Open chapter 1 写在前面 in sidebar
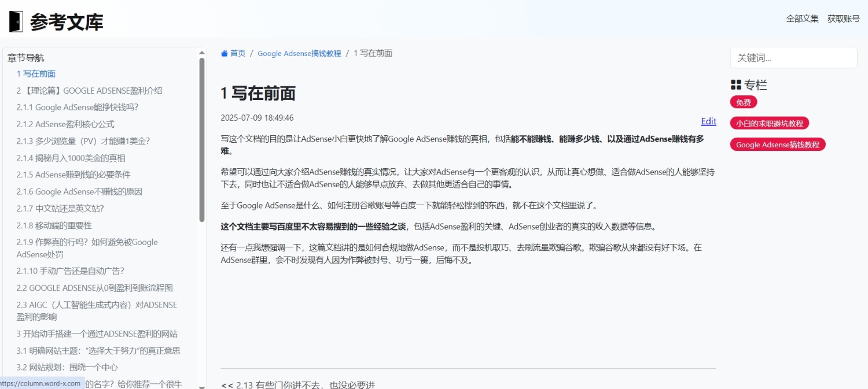This screenshot has width=868, height=389. 36,73
